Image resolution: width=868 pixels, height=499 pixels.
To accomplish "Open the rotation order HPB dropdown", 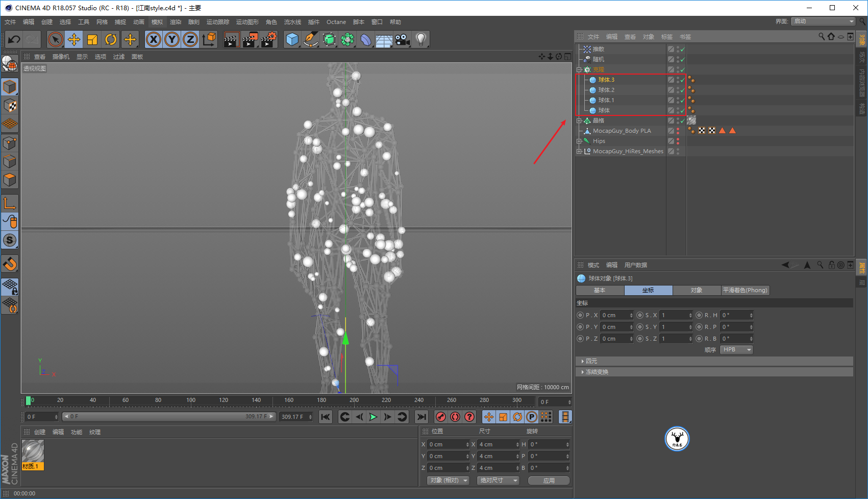I will 736,350.
